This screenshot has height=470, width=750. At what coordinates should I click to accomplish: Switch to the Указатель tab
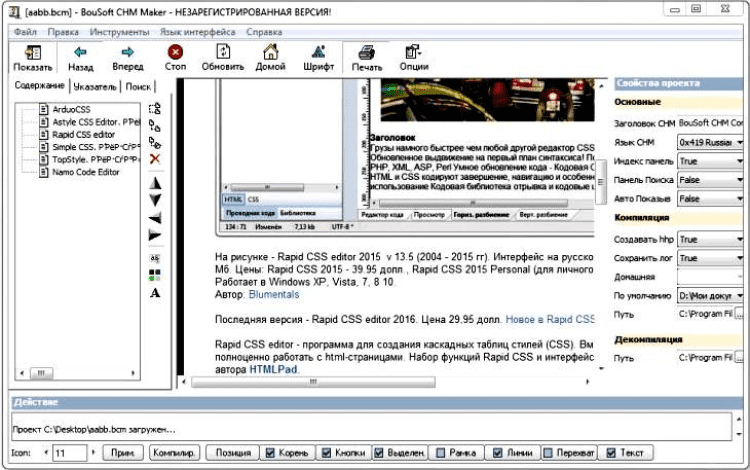(x=95, y=87)
